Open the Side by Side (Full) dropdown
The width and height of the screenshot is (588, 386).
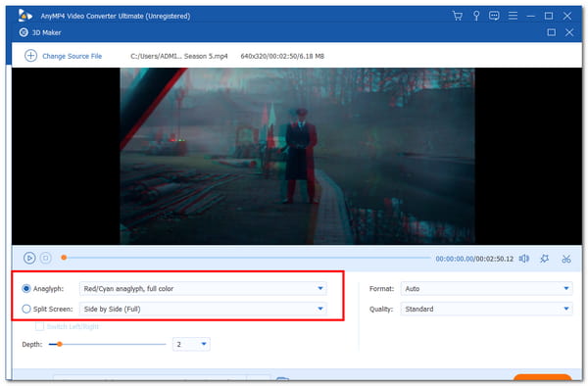tap(203, 309)
